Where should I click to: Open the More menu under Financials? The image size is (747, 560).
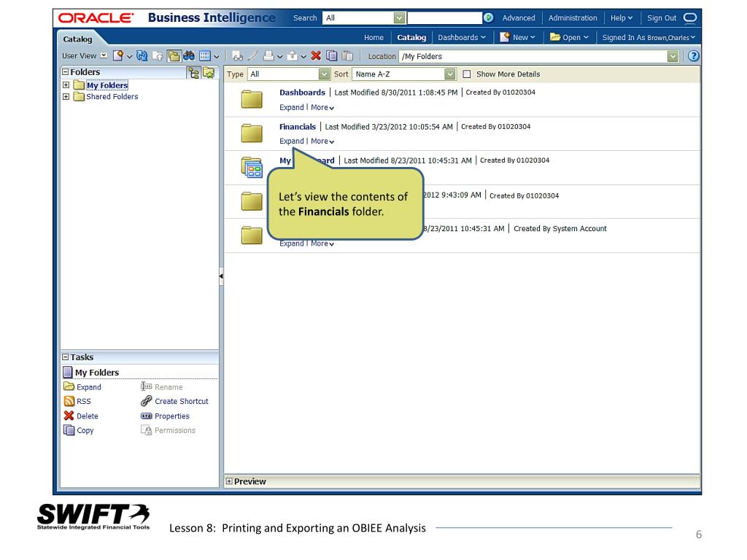coord(322,141)
